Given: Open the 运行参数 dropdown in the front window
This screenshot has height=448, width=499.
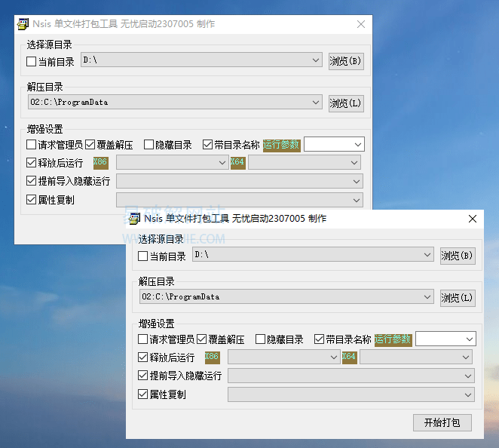Looking at the screenshot, I should 469,339.
